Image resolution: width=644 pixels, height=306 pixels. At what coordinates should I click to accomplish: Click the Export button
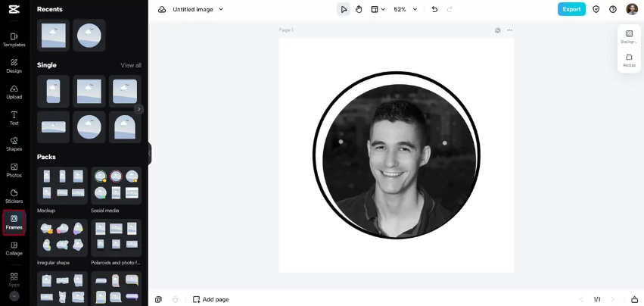571,9
